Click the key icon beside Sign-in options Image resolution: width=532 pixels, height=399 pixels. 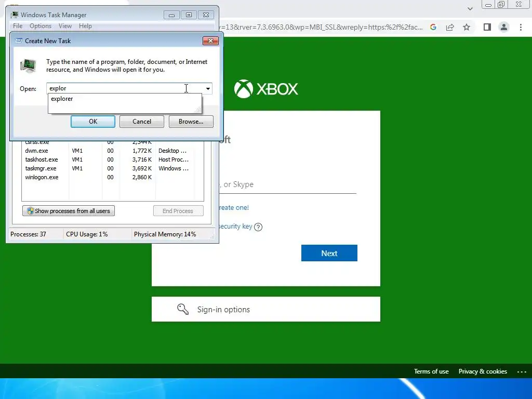pyautogui.click(x=183, y=309)
